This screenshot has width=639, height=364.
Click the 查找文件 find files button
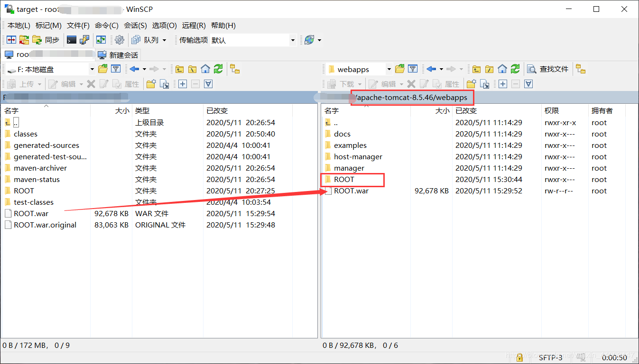(x=548, y=69)
